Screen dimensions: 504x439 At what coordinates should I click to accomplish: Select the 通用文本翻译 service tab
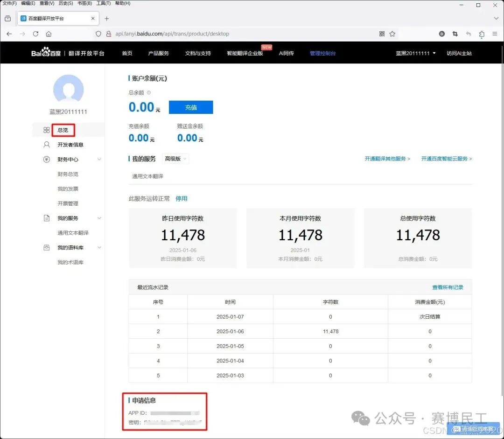coord(147,176)
